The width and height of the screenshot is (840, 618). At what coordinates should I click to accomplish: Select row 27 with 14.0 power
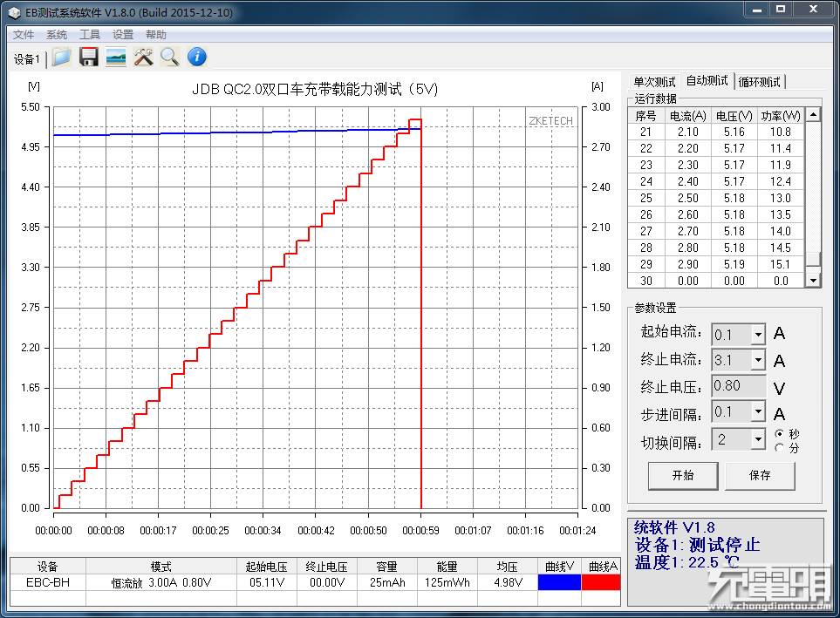pos(716,231)
